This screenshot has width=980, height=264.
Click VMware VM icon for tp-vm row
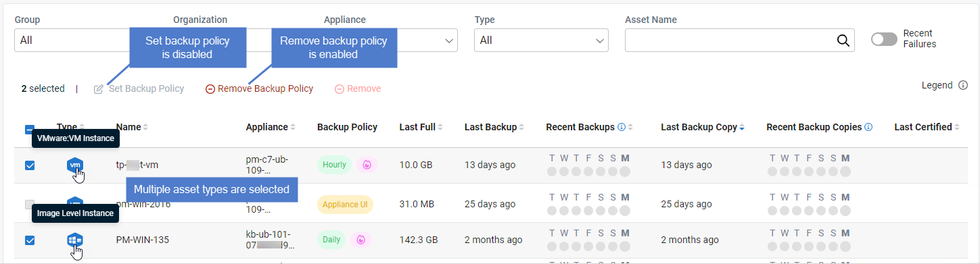(x=75, y=165)
